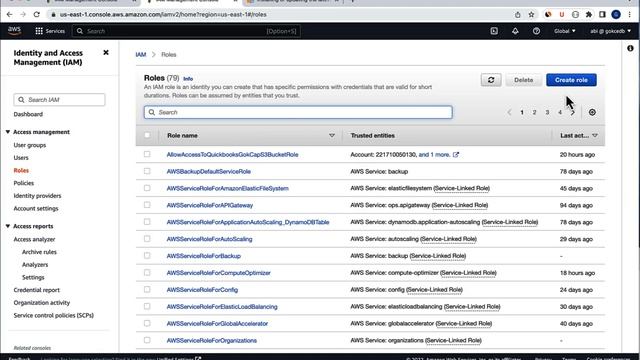The height and width of the screenshot is (360, 640).
Task: Open Users in sidebar
Action: [21, 158]
